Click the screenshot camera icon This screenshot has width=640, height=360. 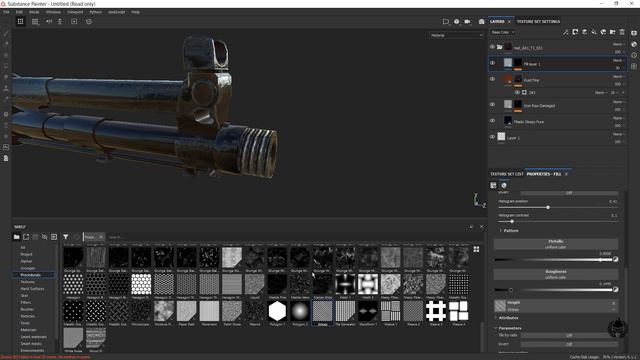tap(482, 22)
